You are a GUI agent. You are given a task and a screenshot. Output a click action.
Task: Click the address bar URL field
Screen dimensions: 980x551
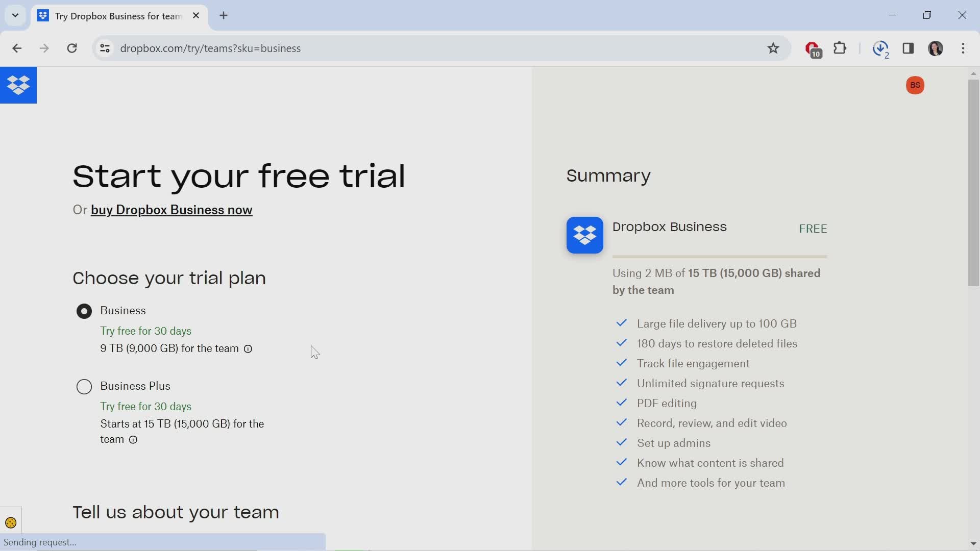pyautogui.click(x=210, y=48)
